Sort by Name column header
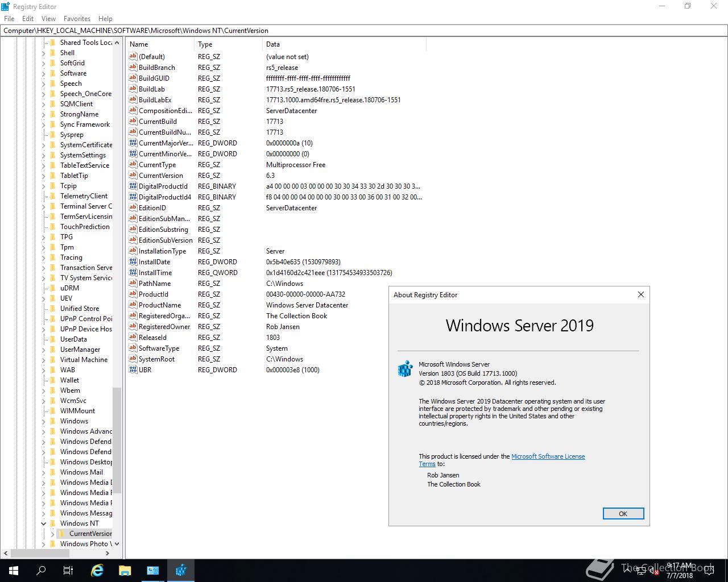 (x=160, y=44)
